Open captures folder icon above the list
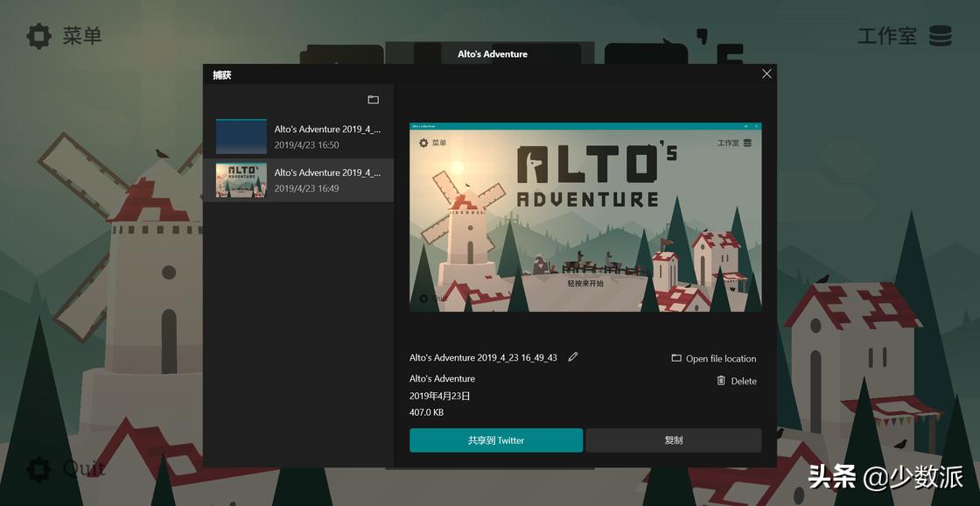The image size is (980, 506). 373,100
